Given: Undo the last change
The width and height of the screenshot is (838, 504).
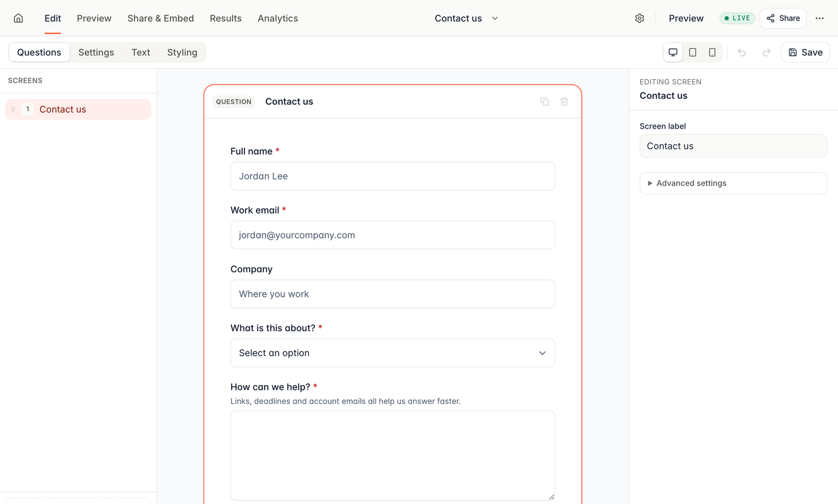Looking at the screenshot, I should [742, 52].
